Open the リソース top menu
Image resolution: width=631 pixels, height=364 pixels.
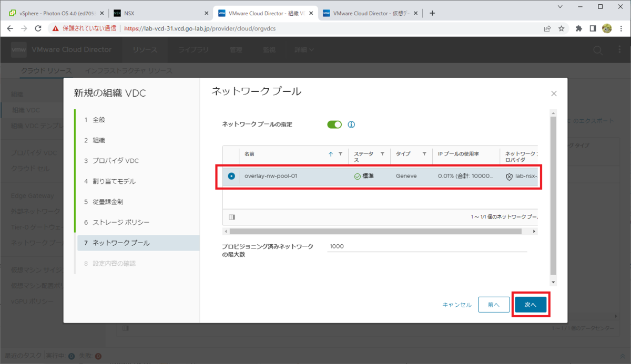coord(145,50)
